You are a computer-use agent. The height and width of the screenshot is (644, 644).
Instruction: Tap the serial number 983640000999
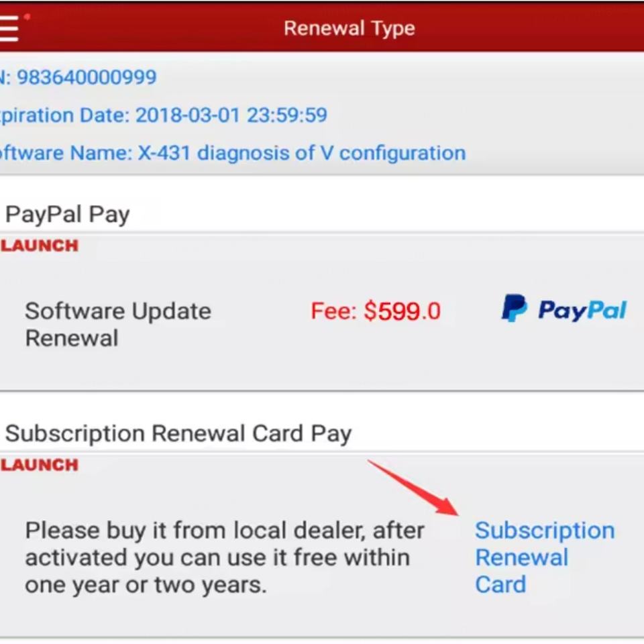click(x=87, y=76)
